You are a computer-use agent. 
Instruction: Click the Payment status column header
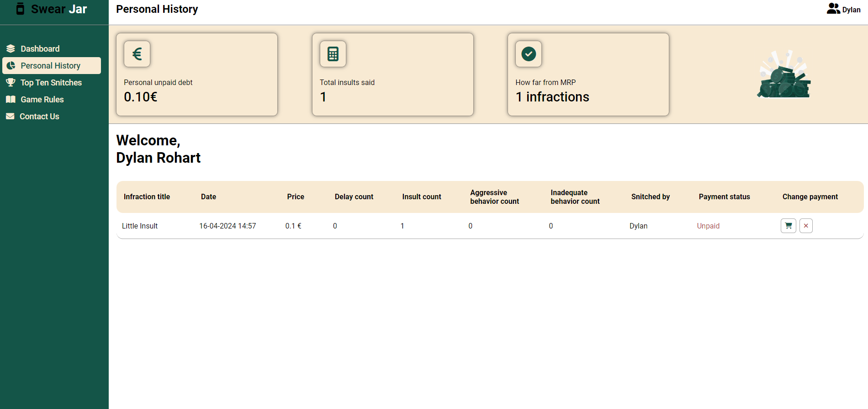coord(724,197)
